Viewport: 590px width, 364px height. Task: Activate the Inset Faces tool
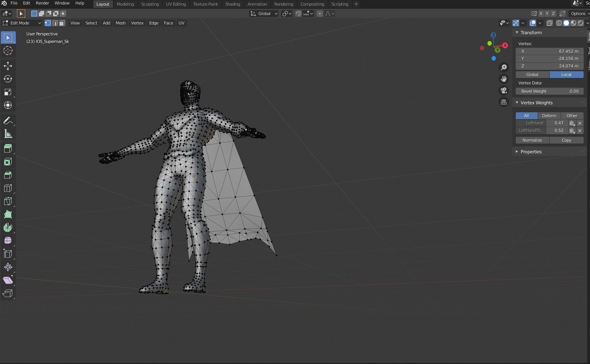8,162
